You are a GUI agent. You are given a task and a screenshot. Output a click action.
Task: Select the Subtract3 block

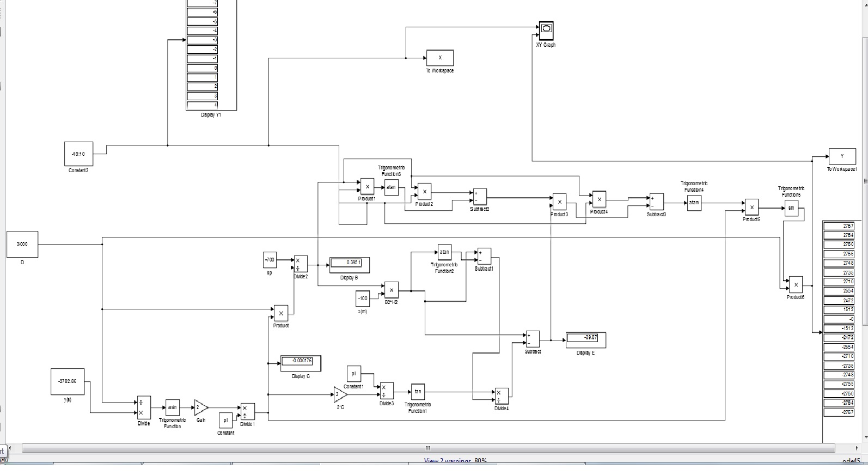(656, 202)
